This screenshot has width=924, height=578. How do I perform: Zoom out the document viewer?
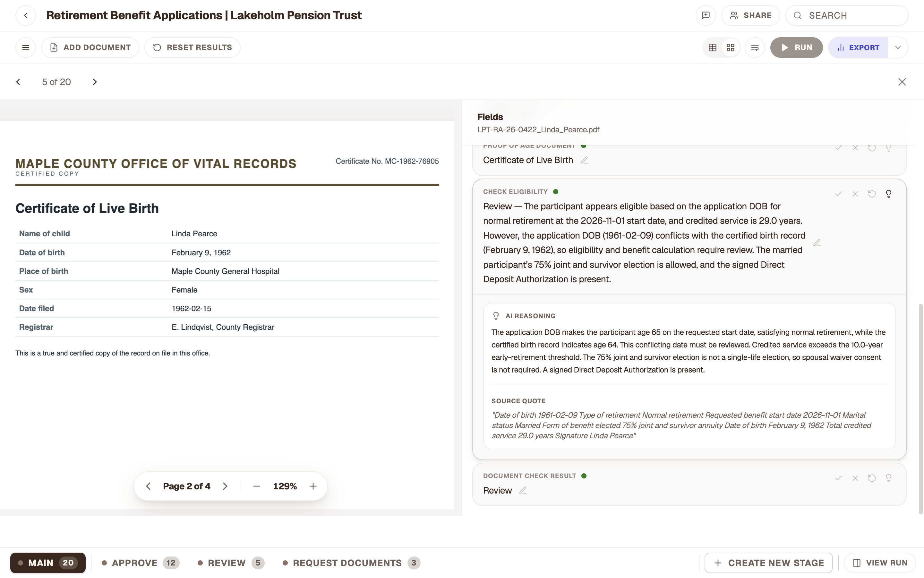257,486
